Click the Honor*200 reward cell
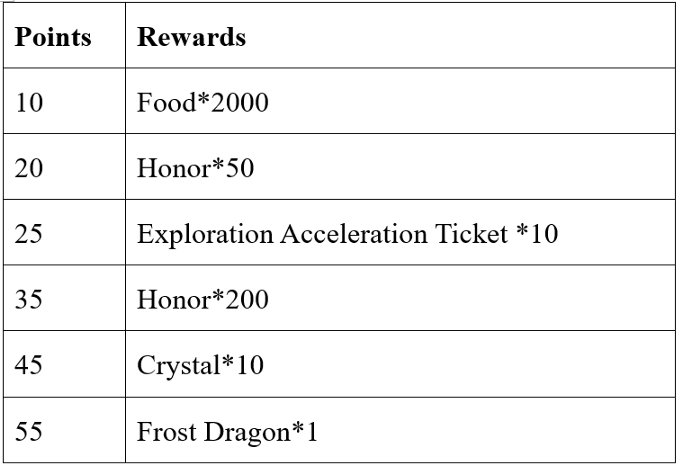 [x=202, y=300]
